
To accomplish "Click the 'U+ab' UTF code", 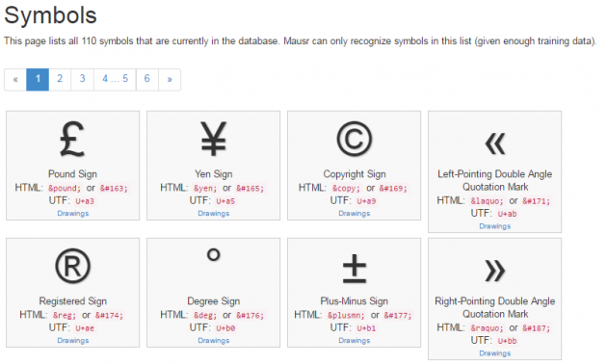I will tap(507, 214).
